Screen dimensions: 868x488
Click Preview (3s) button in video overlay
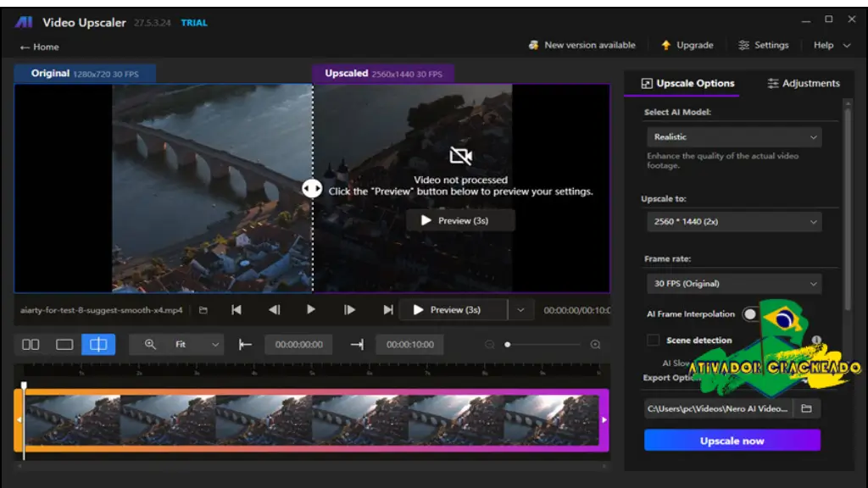pos(460,221)
